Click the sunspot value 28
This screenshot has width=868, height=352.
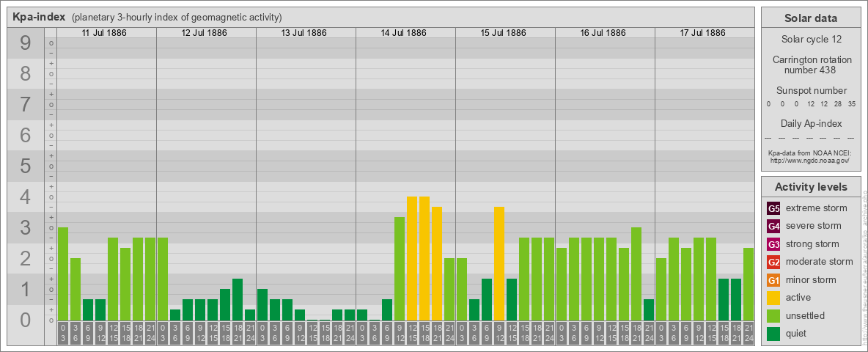click(x=837, y=104)
